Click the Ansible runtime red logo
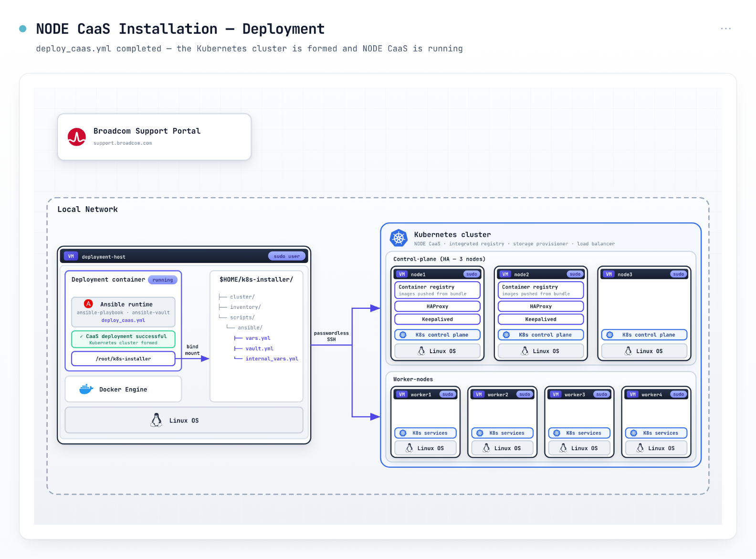 click(88, 304)
